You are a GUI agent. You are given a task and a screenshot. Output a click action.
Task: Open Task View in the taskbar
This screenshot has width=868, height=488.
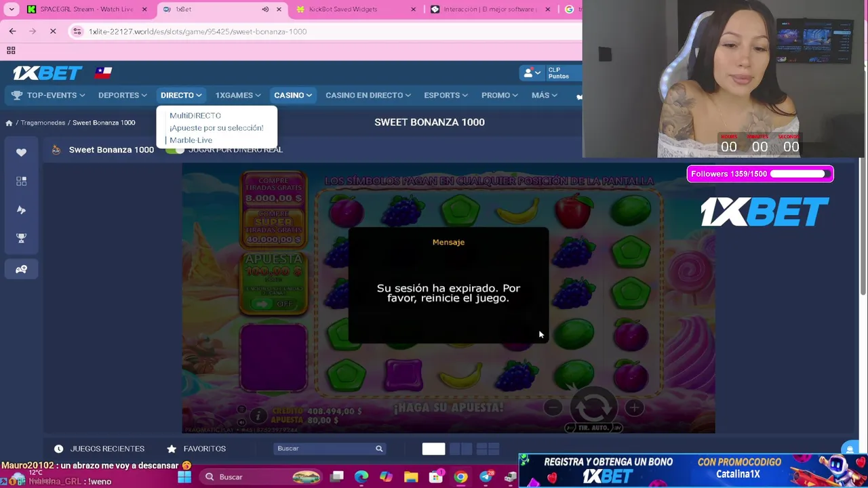point(337,477)
